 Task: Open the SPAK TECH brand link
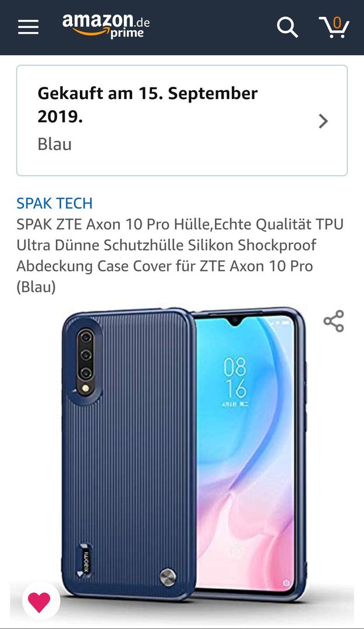[55, 203]
